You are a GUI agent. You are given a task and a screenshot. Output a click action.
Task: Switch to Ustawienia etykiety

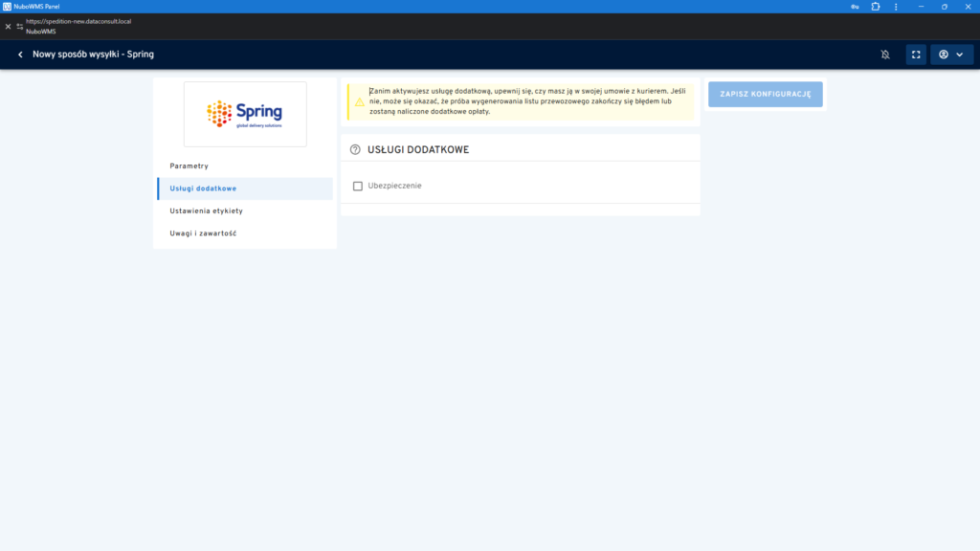(x=206, y=210)
